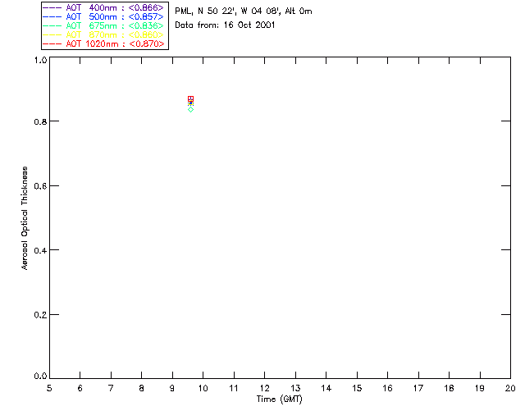
Task: Click the green diamond data point marker
Action: point(190,109)
